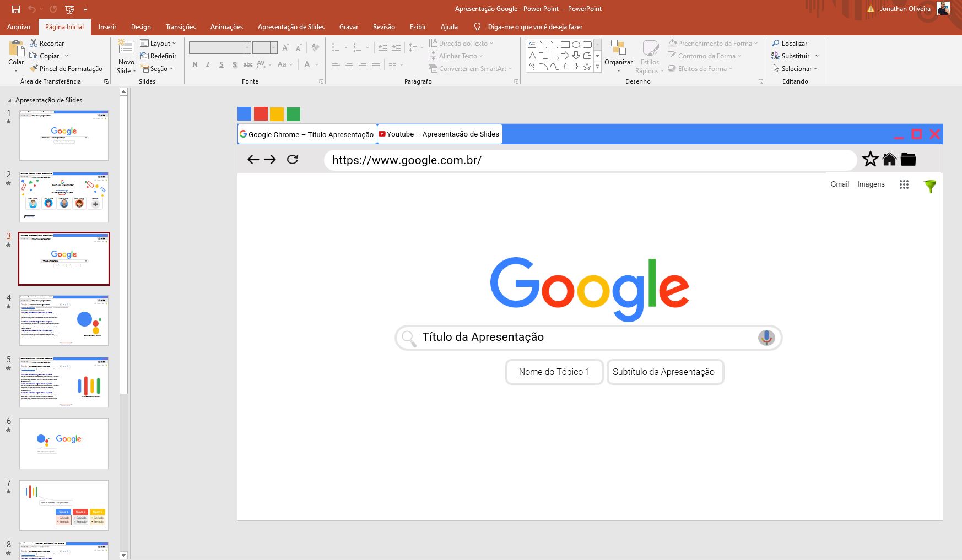The width and height of the screenshot is (962, 560).
Task: Switch to the Inserir ribbon tab
Action: (x=107, y=26)
